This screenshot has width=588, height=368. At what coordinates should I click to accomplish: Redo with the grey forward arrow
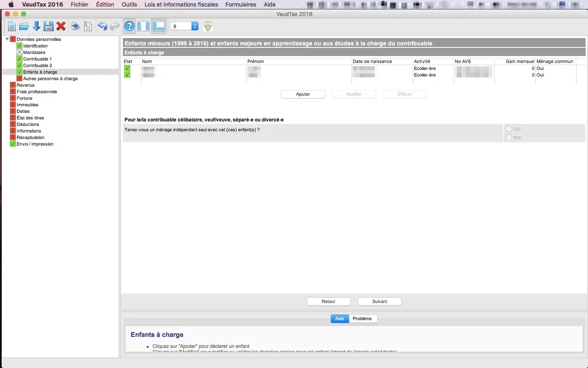click(x=115, y=27)
